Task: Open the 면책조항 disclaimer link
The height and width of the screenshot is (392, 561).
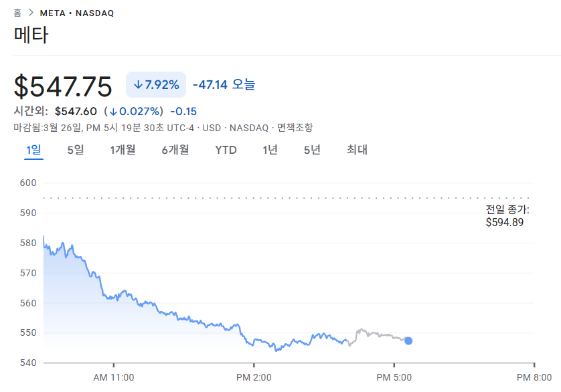Action: [x=295, y=128]
